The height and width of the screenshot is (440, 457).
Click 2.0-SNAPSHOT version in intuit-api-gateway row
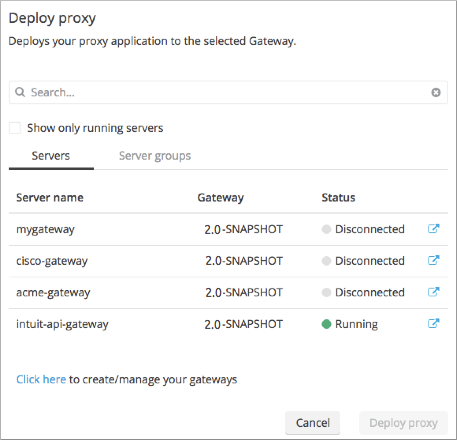[243, 324]
